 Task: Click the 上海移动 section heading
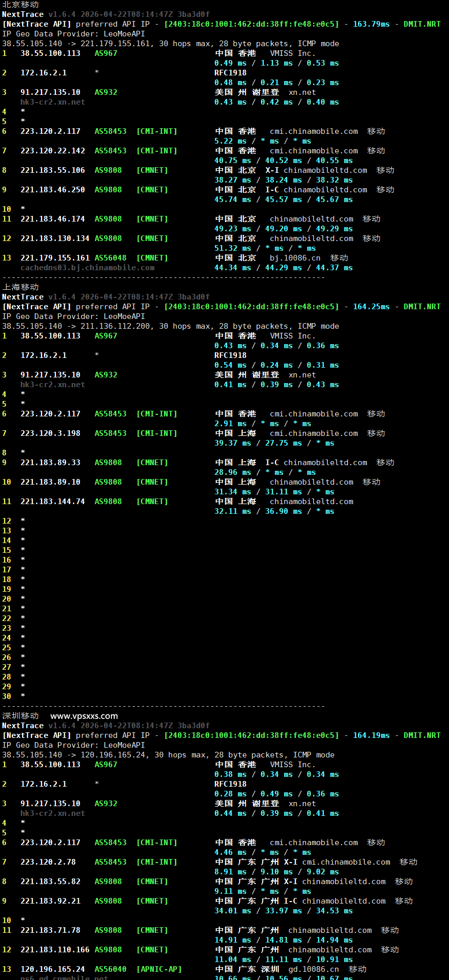point(21,287)
